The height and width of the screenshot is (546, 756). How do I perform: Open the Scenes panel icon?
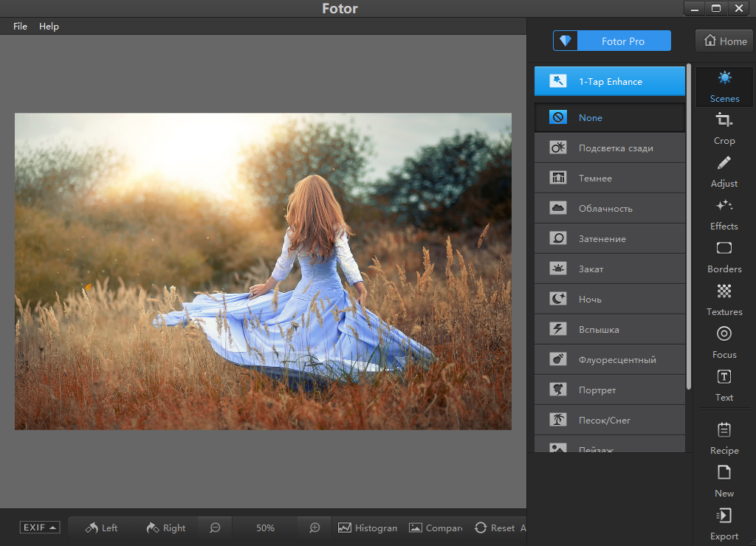point(724,87)
